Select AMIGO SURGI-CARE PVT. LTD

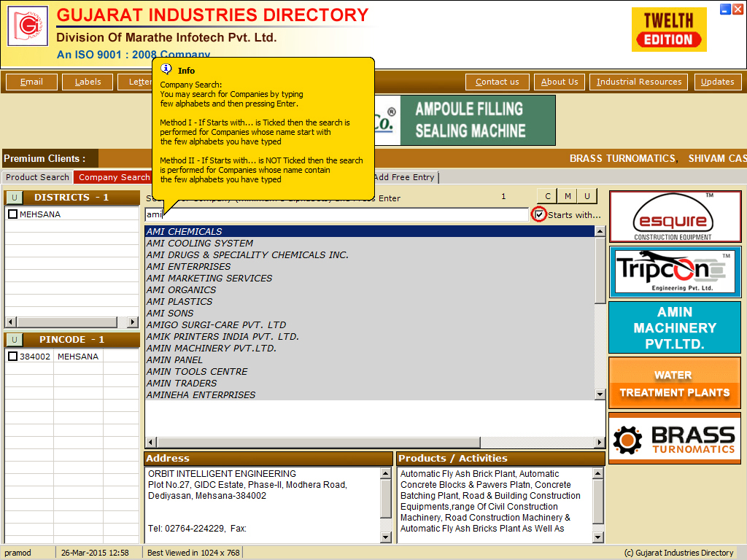[370, 324]
